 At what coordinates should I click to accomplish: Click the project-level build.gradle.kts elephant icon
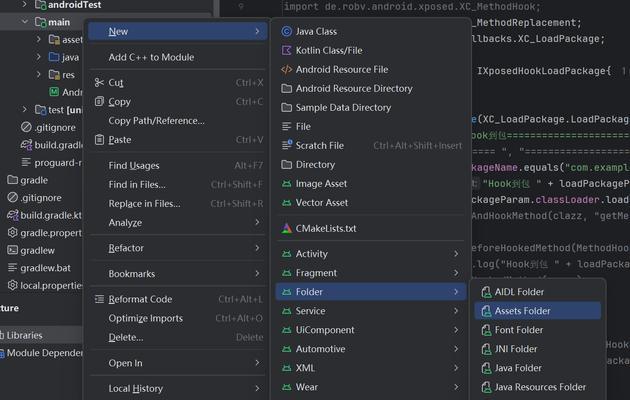(12, 215)
